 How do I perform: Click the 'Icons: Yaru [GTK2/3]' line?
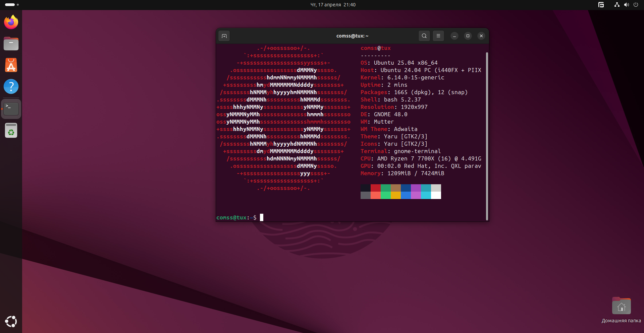pos(394,144)
